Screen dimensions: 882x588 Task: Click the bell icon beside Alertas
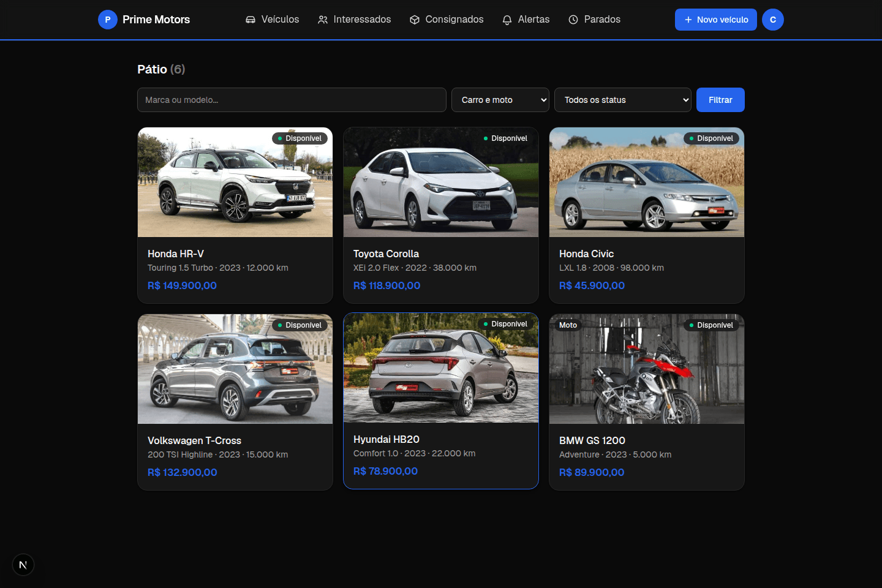point(507,20)
